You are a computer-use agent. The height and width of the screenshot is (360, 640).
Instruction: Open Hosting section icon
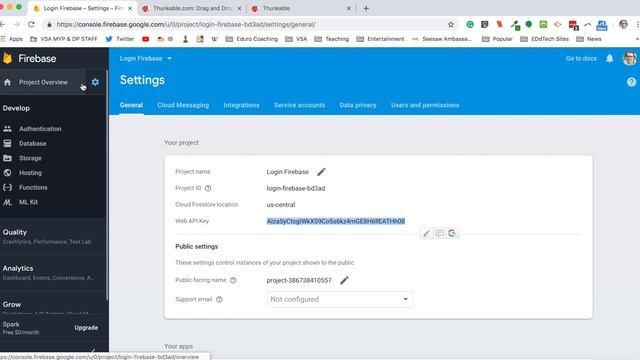[x=7, y=173]
